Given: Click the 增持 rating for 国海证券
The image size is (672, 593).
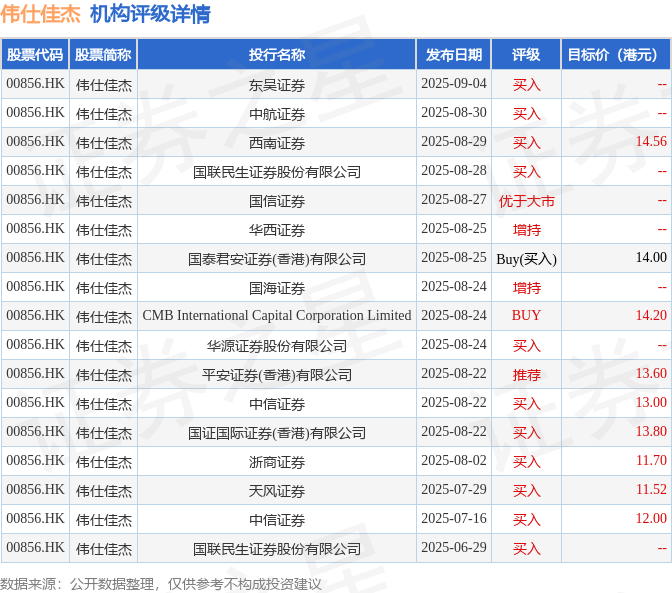Looking at the screenshot, I should [526, 288].
